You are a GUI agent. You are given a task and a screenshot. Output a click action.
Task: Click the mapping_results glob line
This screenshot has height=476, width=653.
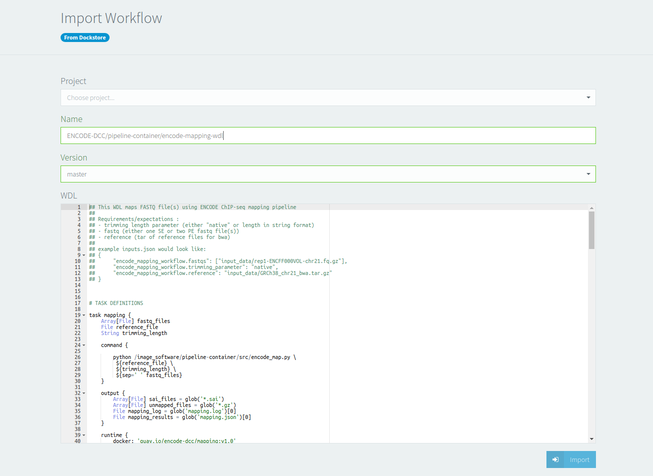pos(182,417)
